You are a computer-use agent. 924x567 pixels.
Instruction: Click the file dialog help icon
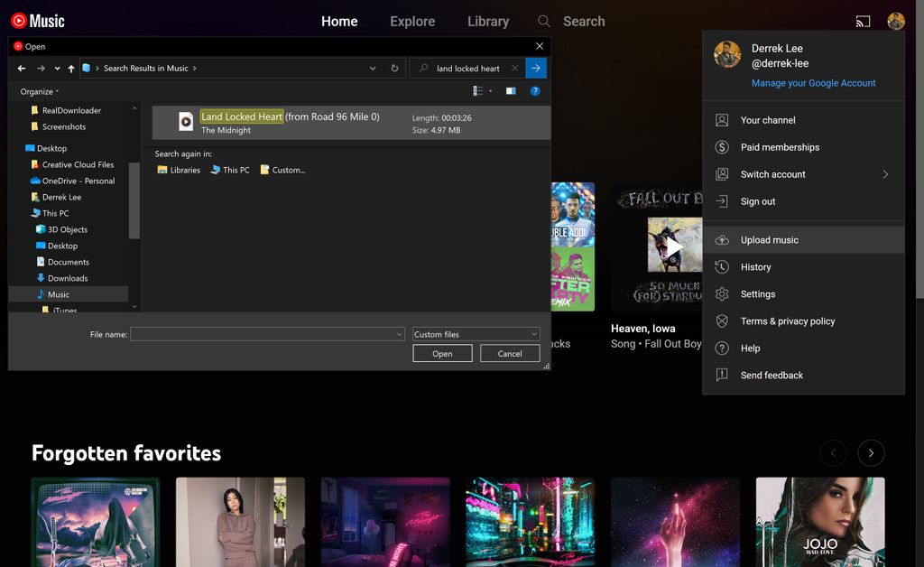coord(535,91)
